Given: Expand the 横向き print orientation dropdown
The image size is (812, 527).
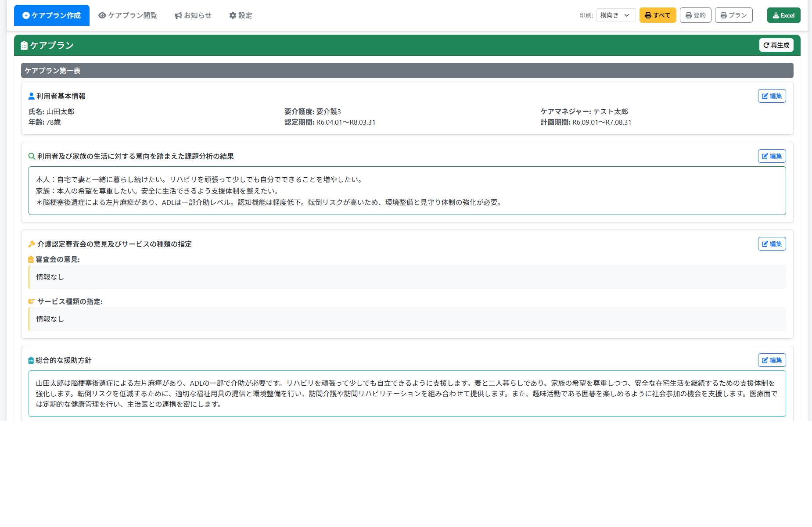Looking at the screenshot, I should coord(615,15).
